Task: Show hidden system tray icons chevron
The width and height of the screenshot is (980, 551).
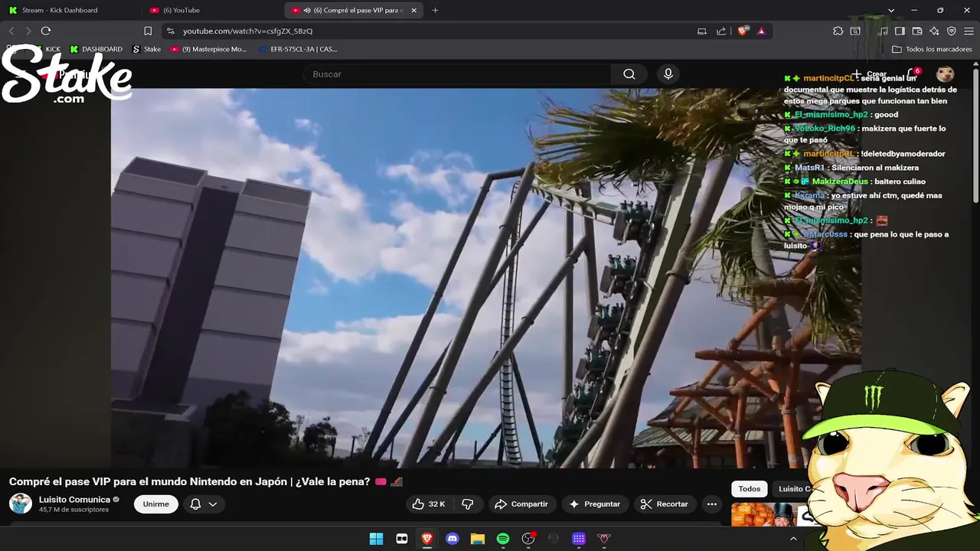Action: coord(793,539)
